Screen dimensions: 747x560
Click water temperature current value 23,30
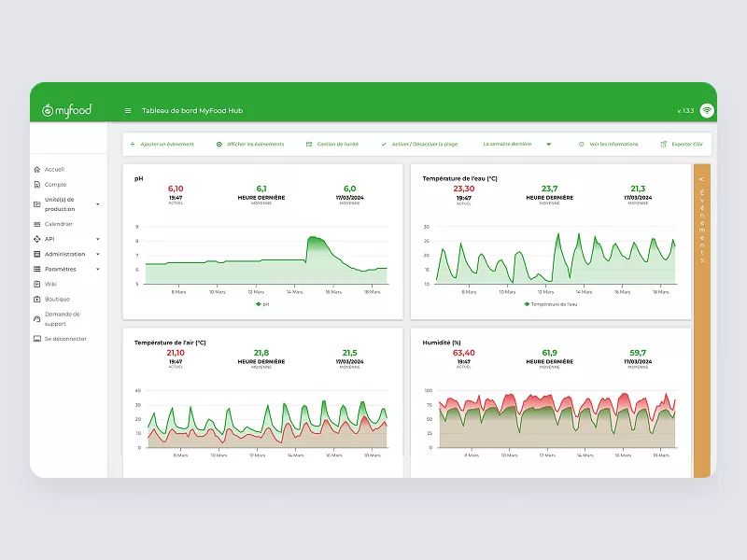463,189
